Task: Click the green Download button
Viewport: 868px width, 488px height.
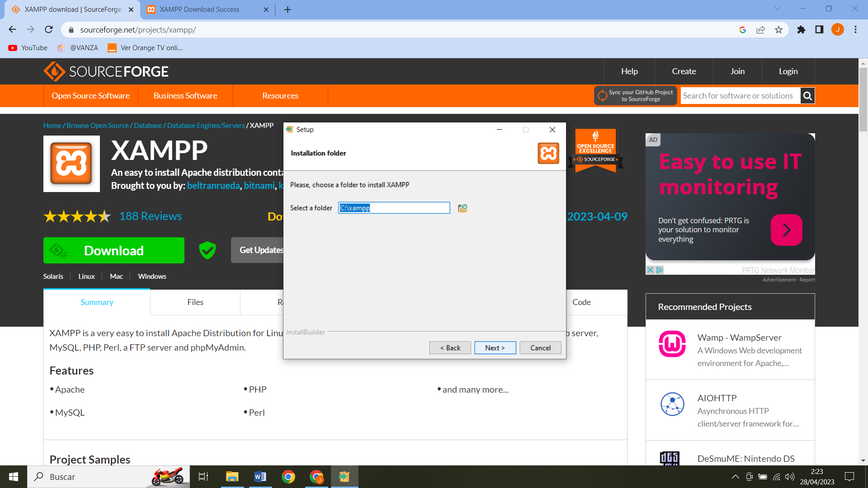Action: (x=113, y=250)
